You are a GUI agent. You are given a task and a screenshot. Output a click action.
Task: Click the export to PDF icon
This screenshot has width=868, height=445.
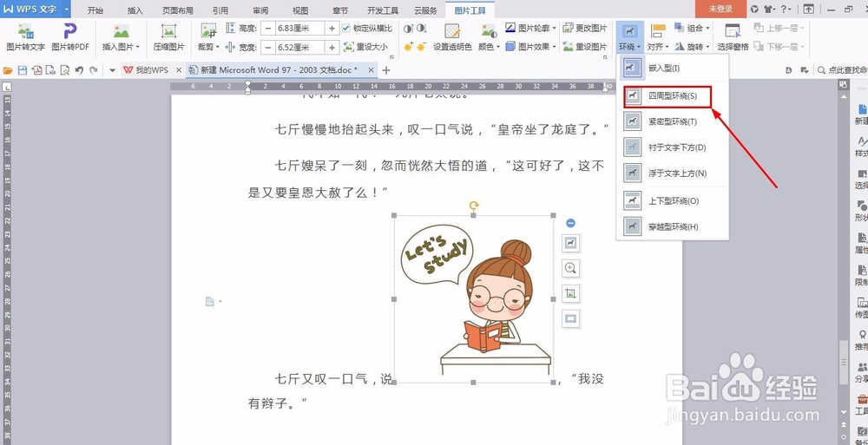(x=36, y=70)
